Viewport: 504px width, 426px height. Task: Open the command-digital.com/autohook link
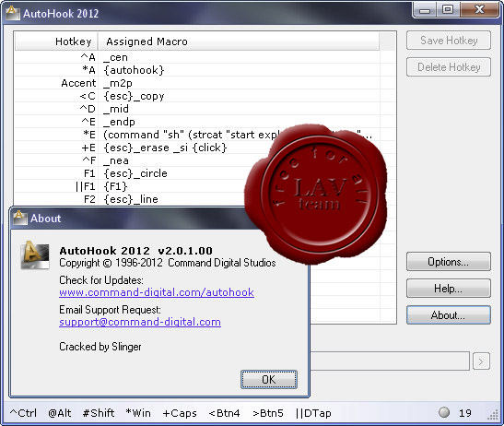[157, 292]
